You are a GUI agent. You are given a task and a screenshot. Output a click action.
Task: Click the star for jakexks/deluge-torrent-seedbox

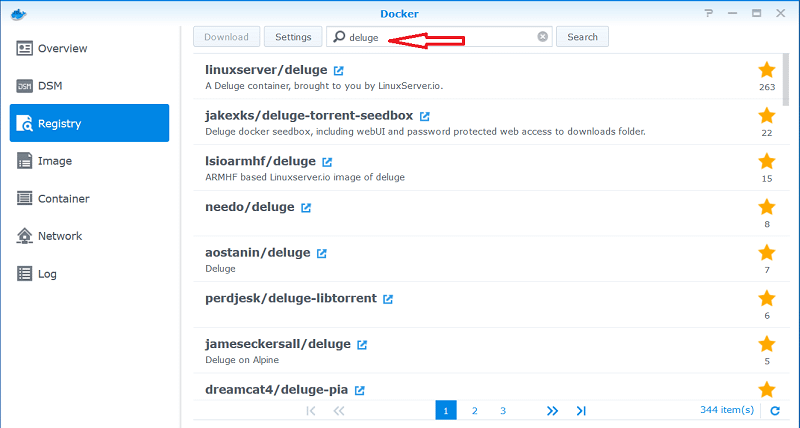tap(767, 116)
